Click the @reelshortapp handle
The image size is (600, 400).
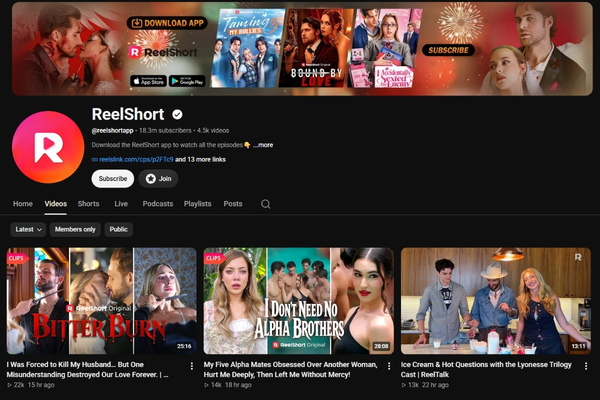pyautogui.click(x=112, y=131)
